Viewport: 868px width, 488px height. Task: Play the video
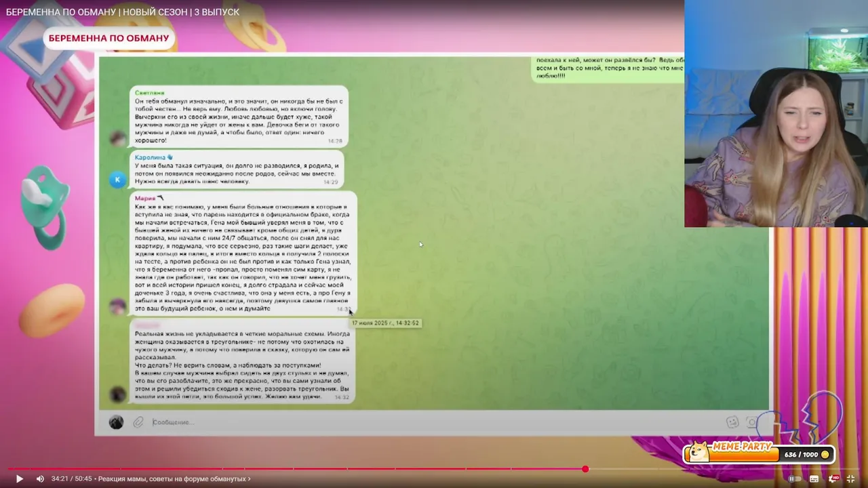coord(19,479)
